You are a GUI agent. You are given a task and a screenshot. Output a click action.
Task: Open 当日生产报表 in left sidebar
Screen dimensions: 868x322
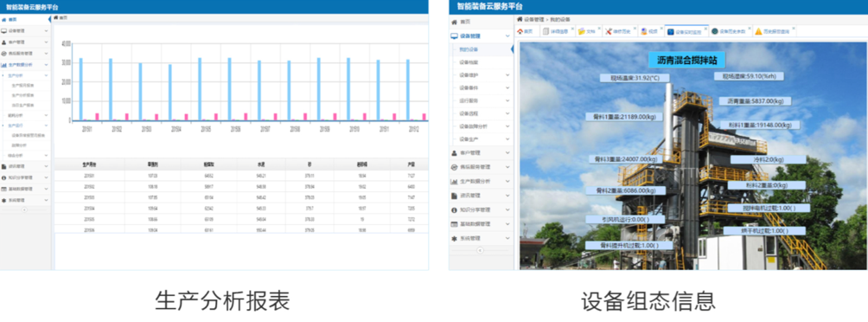(22, 105)
